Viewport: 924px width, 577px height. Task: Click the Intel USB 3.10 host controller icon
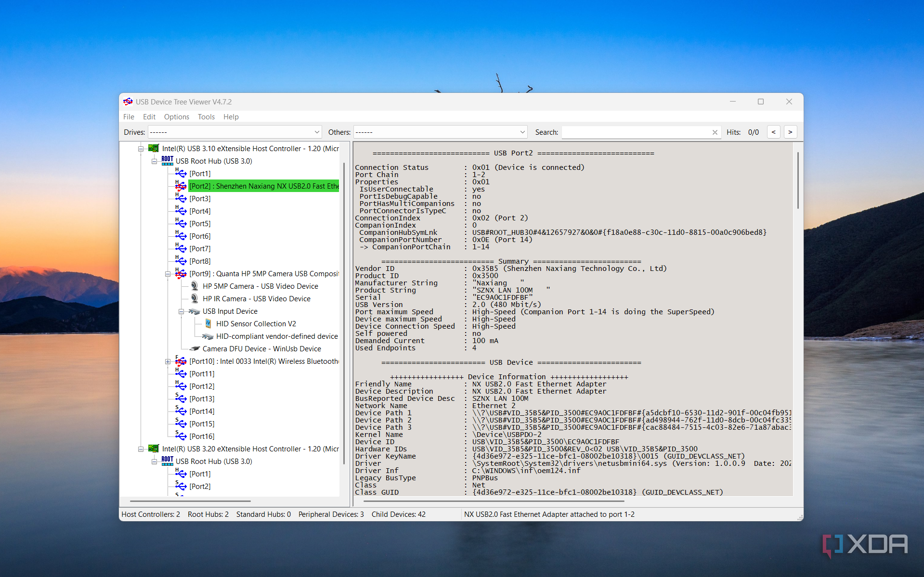(154, 148)
